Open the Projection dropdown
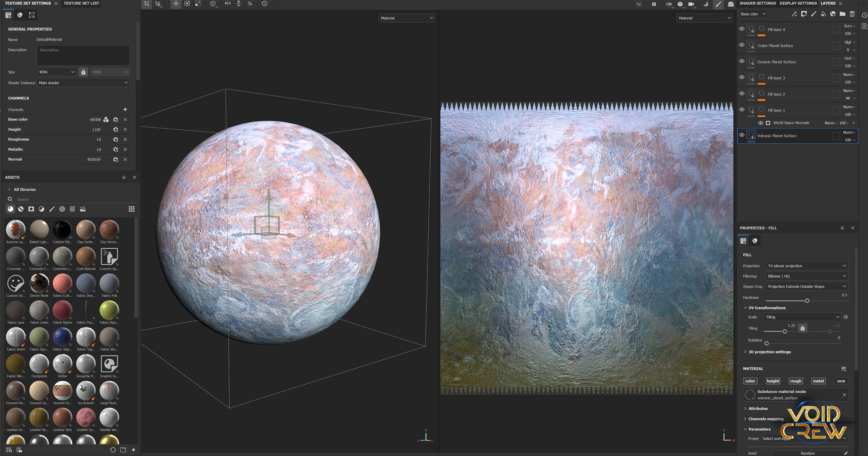 pos(807,266)
